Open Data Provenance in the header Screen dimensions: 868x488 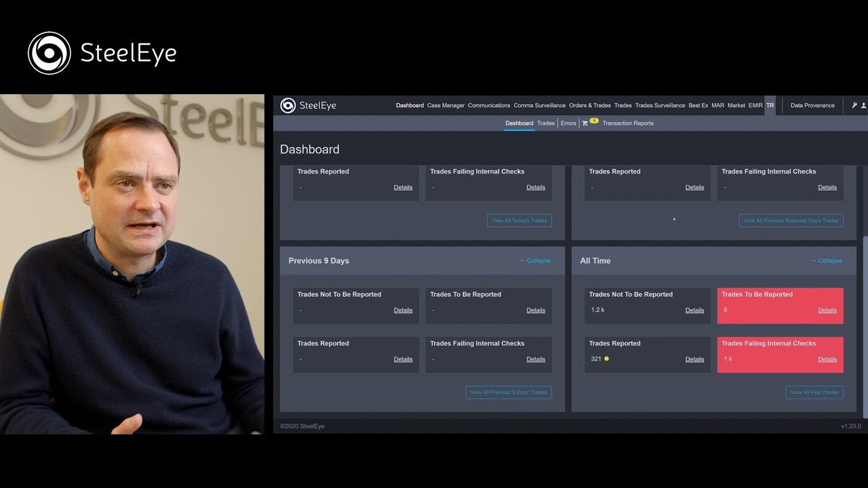tap(812, 106)
